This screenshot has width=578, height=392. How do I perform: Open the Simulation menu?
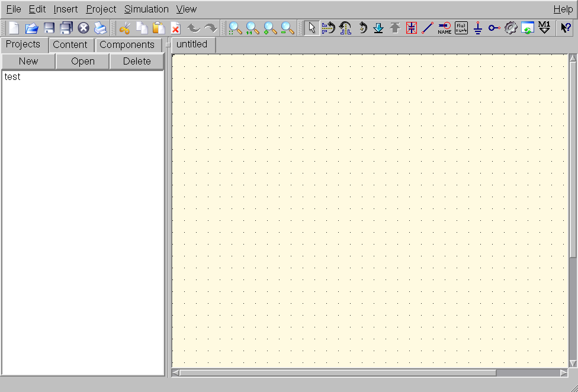point(146,9)
